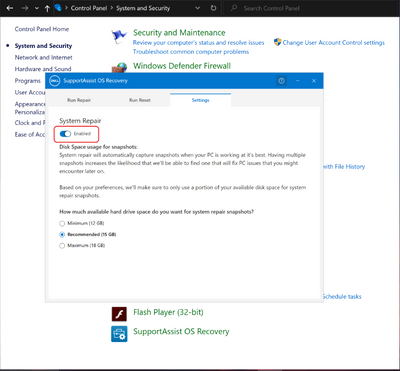This screenshot has height=371, width=400.
Task: Click the Schedule tasks link
Action: pyautogui.click(x=342, y=296)
